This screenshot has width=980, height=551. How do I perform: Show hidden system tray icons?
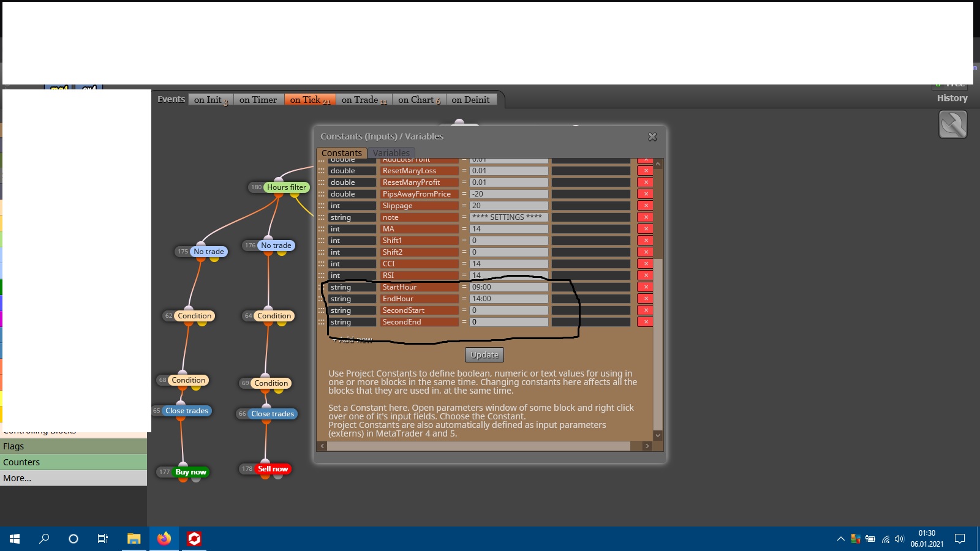840,539
